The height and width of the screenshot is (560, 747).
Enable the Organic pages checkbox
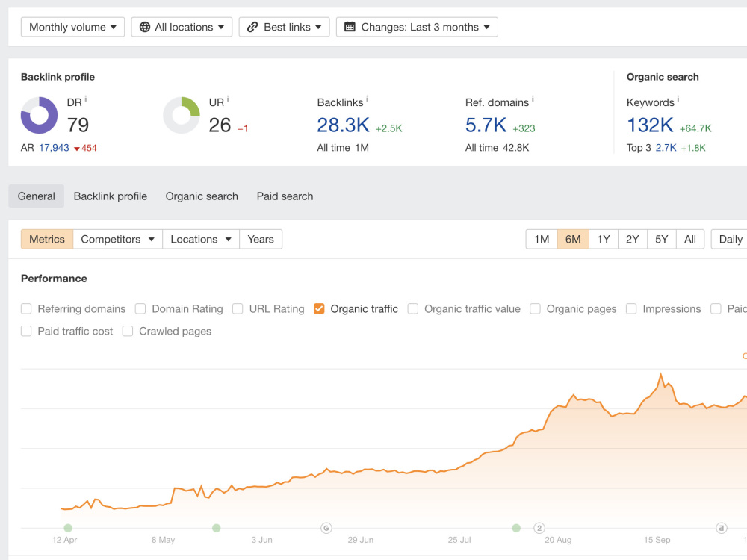(535, 309)
